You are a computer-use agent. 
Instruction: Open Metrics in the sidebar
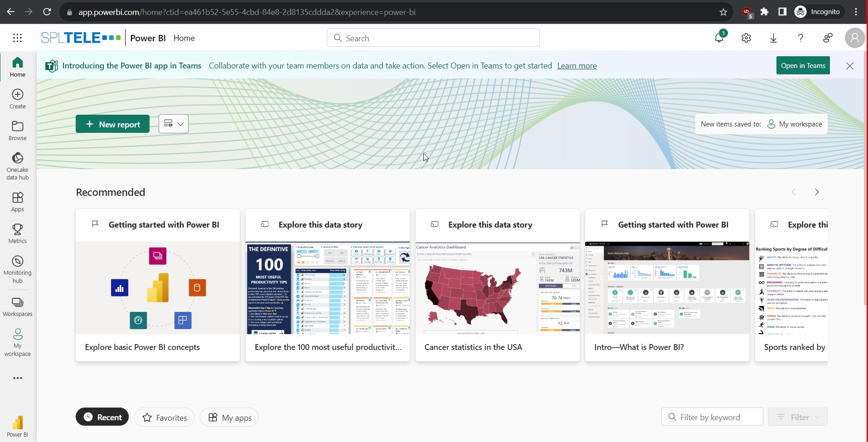(x=18, y=233)
